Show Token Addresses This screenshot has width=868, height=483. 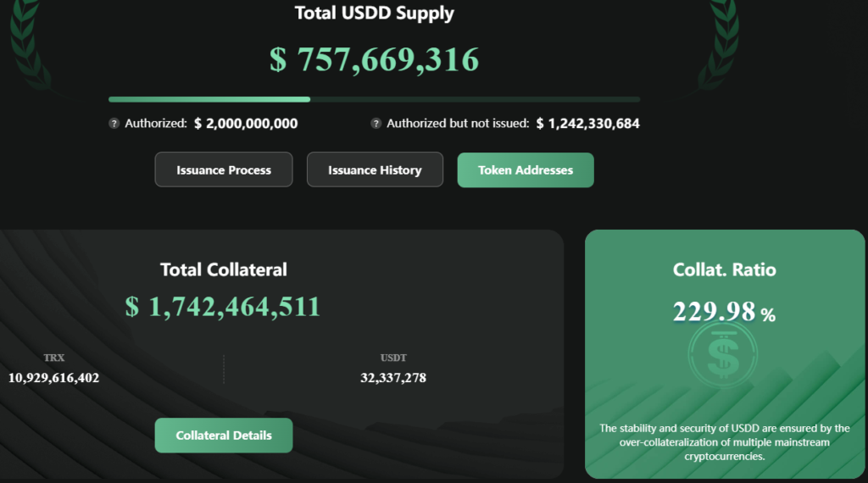click(x=526, y=169)
